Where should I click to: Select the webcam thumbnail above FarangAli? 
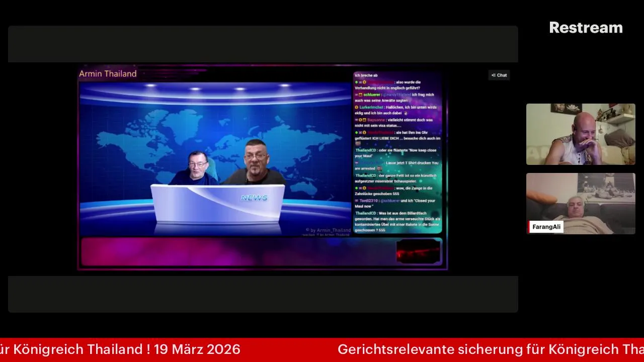(x=581, y=134)
